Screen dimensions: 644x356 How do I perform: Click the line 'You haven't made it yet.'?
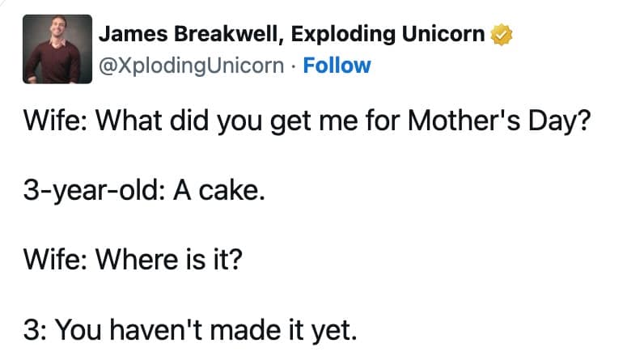(206, 330)
